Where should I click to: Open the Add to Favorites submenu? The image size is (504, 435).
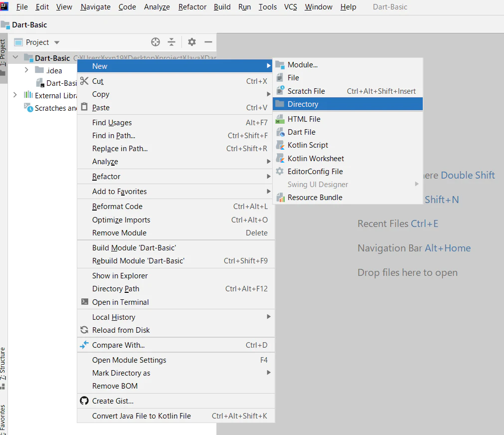[175, 192]
